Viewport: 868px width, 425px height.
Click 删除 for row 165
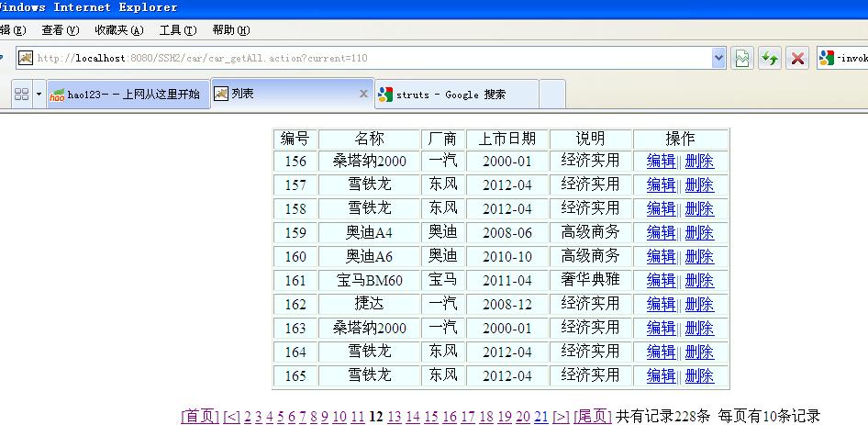pyautogui.click(x=700, y=375)
